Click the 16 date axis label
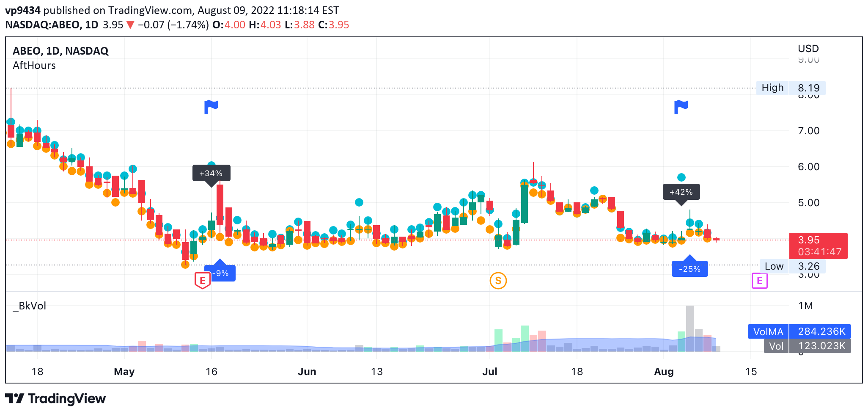This screenshot has height=414, width=868. pos(211,372)
